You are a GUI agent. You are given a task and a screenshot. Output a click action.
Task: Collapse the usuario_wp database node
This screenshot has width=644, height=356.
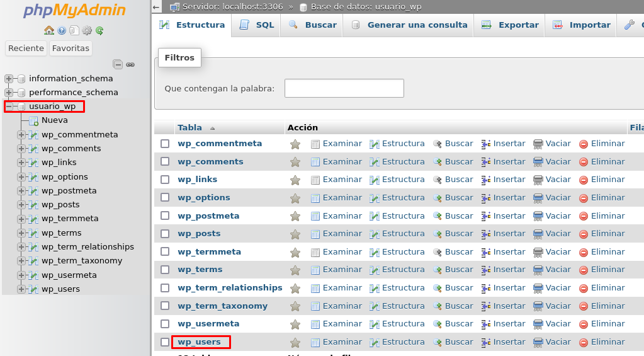tap(9, 106)
